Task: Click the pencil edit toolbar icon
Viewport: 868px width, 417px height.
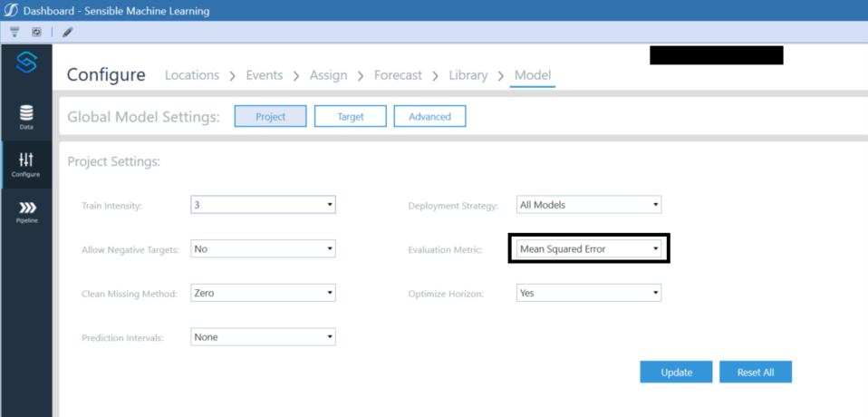Action: pyautogui.click(x=68, y=33)
